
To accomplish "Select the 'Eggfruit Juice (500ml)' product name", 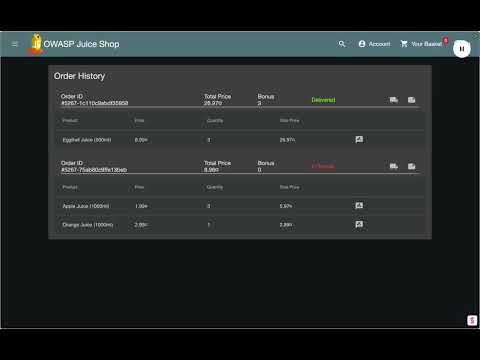I will point(87,140).
